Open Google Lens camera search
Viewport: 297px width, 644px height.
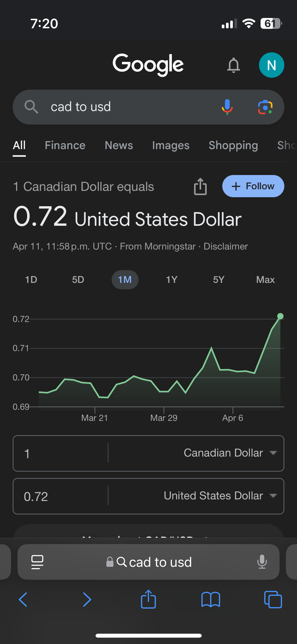click(265, 107)
